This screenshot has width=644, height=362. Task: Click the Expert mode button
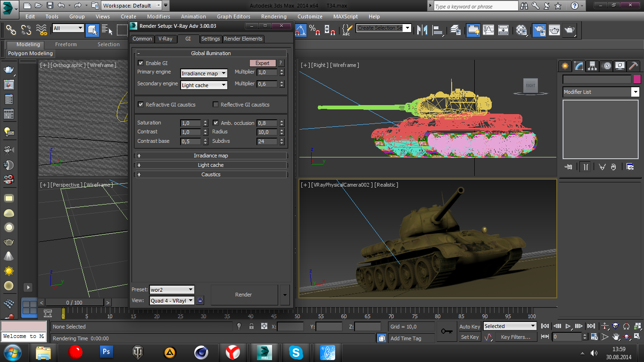coord(263,63)
